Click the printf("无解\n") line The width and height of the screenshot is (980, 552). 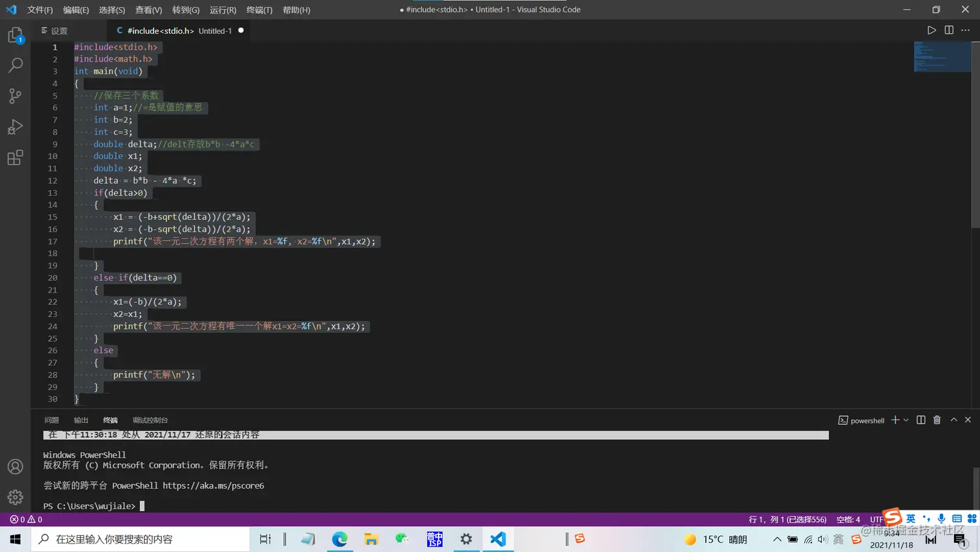tap(154, 375)
